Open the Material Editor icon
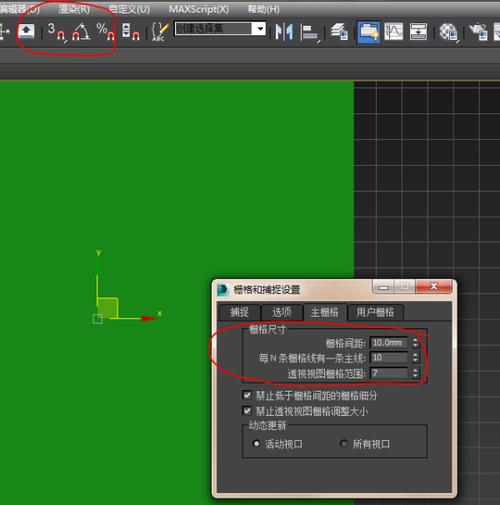The image size is (500, 505). point(448,32)
